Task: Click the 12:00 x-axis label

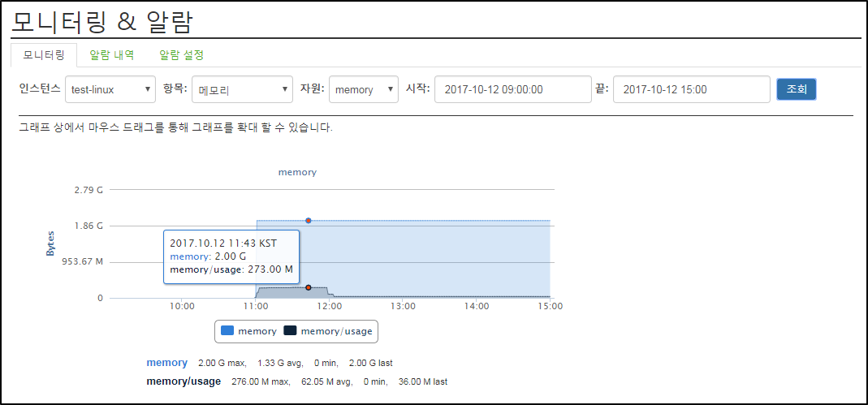Action: 329,305
